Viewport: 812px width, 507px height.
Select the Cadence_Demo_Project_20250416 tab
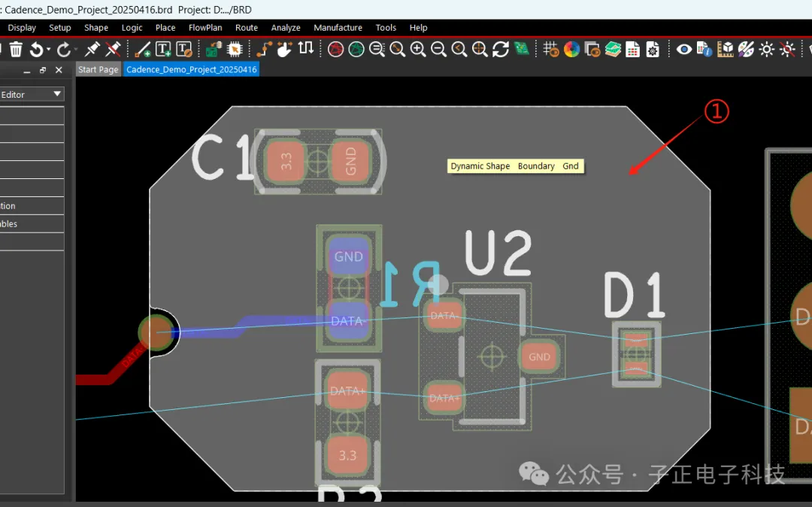[x=191, y=69]
